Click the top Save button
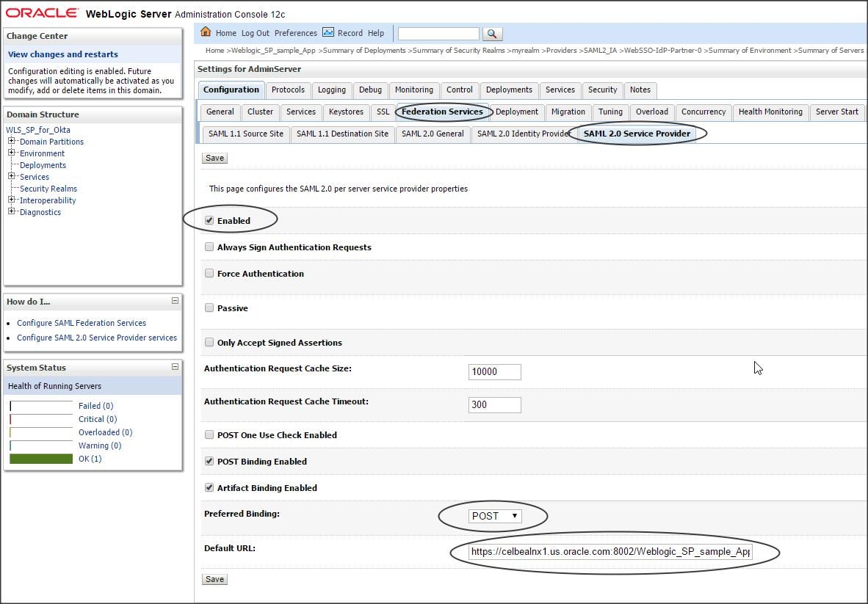Image resolution: width=868 pixels, height=604 pixels. click(x=214, y=158)
